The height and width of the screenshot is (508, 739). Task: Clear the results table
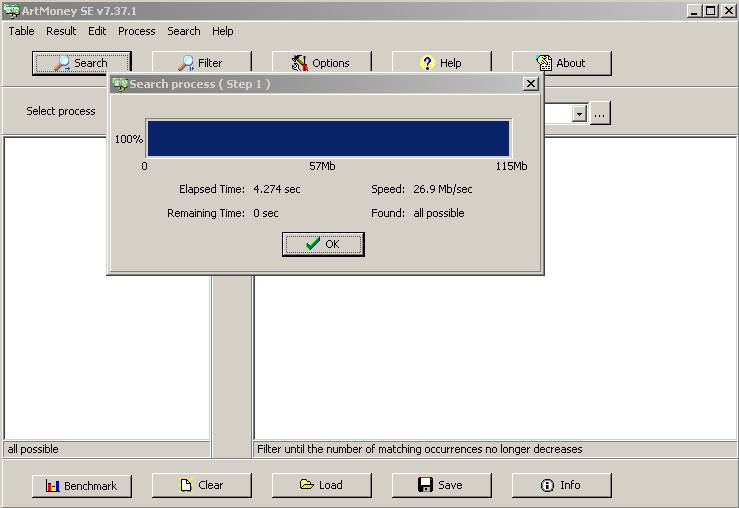coord(201,485)
